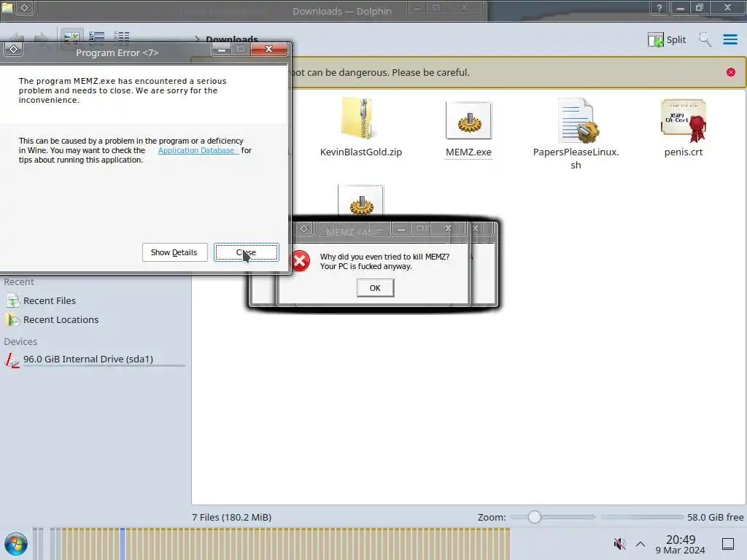
Task: Click the Dolphin title bar pin icon
Action: [25, 7]
